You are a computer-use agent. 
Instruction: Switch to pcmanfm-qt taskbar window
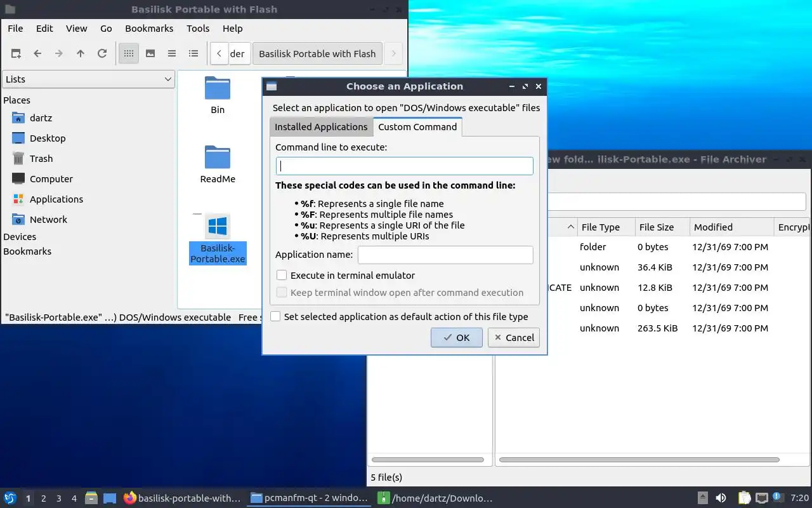(308, 498)
